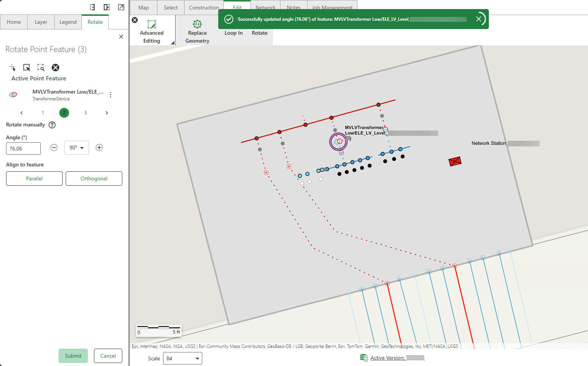This screenshot has height=366, width=588.
Task: Close the Rotate Point Feature panel
Action: point(121,37)
